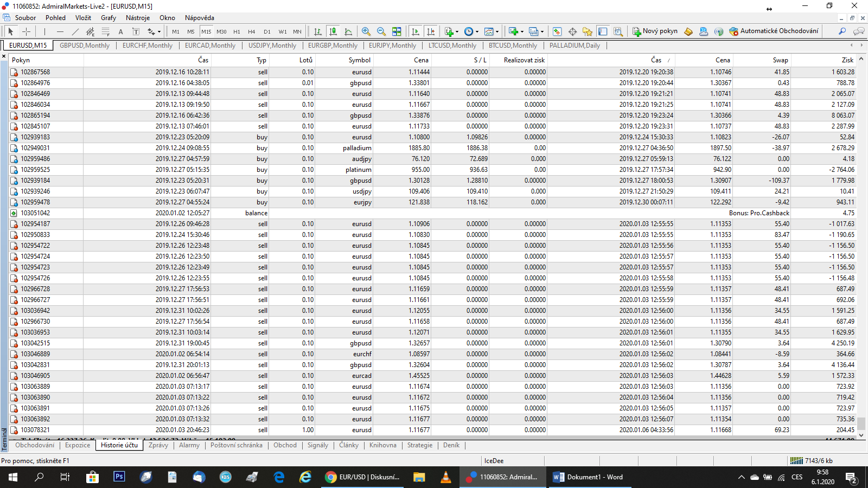Image resolution: width=868 pixels, height=488 pixels.
Task: Switch the chart to M1 timeframe
Action: pyautogui.click(x=176, y=31)
